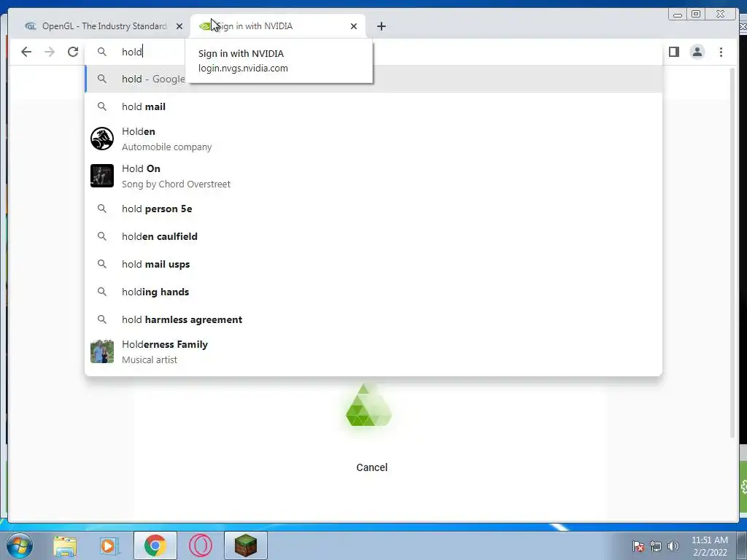
Task: Pick the Hold On song suggestion
Action: [373, 176]
